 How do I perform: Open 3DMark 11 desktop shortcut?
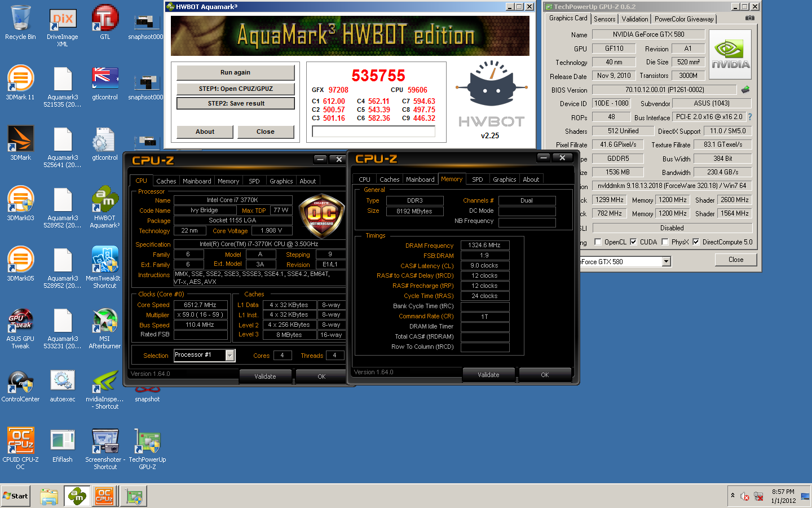coord(20,83)
